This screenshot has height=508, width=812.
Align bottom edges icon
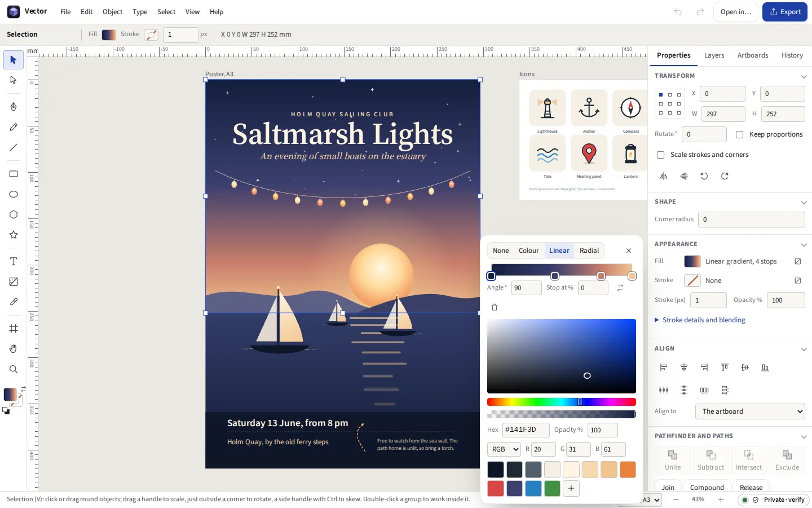765,367
